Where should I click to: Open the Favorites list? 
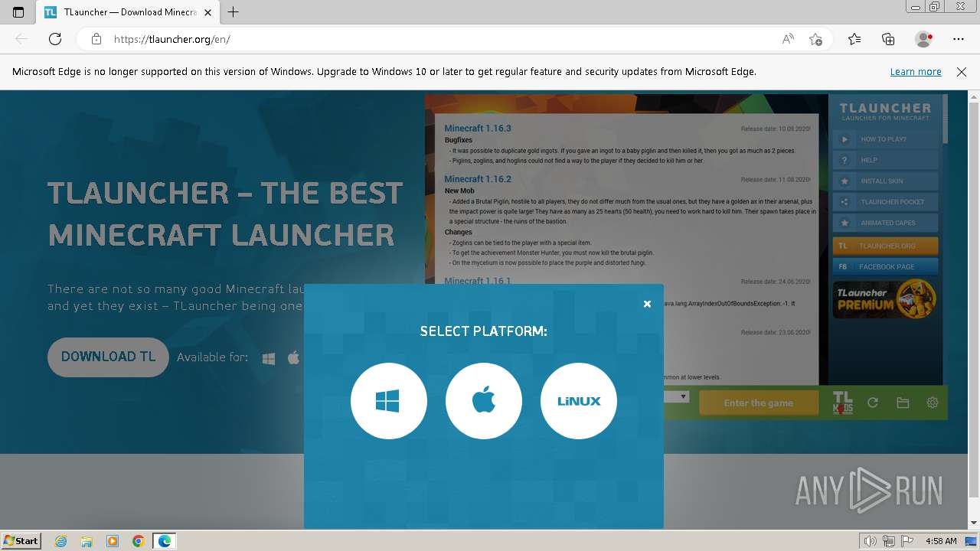click(x=854, y=39)
